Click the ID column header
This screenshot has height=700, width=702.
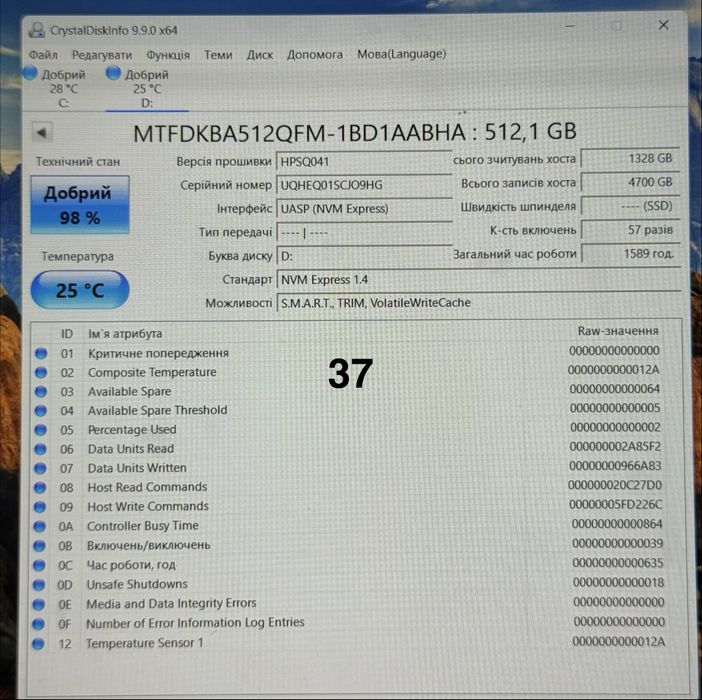(x=67, y=333)
